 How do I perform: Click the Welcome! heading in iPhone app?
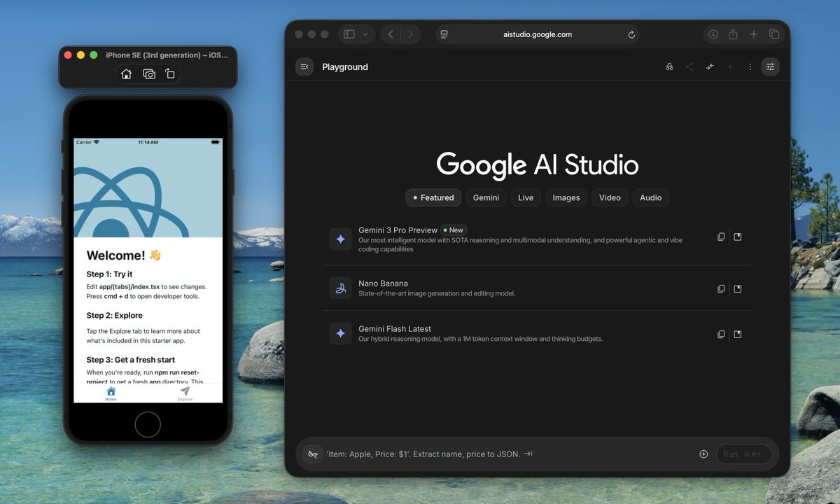[124, 255]
